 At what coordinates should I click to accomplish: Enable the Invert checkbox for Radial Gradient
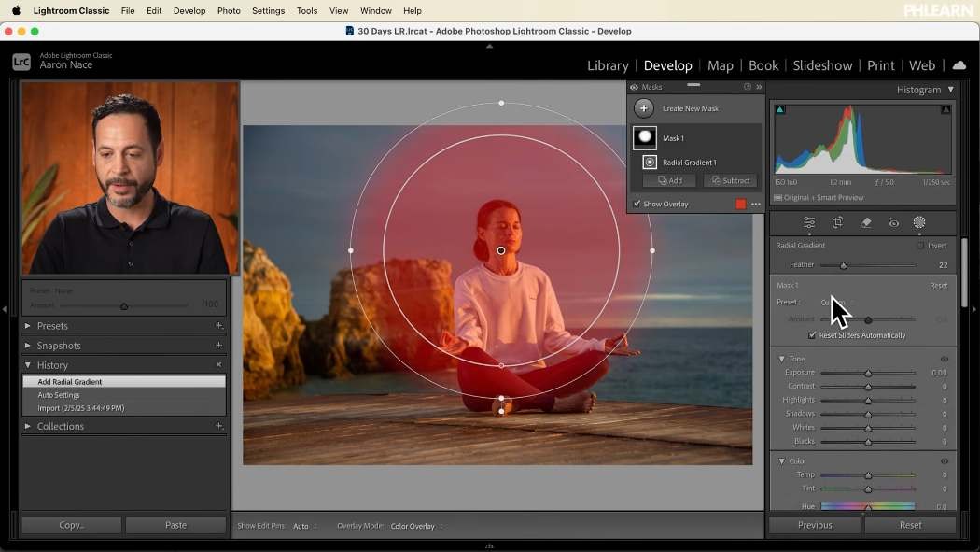tap(920, 246)
